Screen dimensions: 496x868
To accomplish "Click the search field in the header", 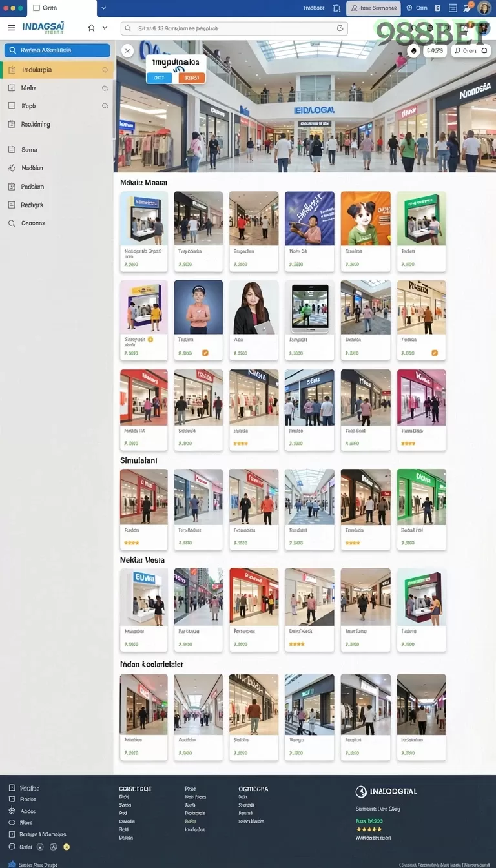I will [x=234, y=28].
